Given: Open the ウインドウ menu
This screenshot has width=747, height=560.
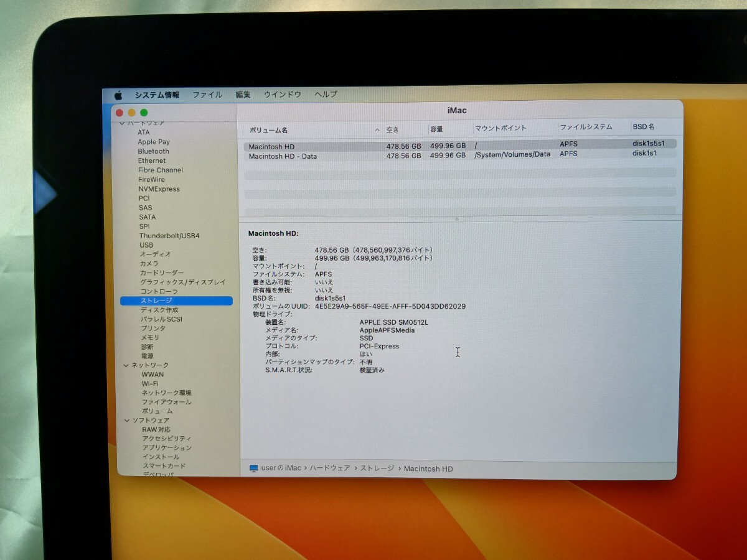Looking at the screenshot, I should coord(283,95).
